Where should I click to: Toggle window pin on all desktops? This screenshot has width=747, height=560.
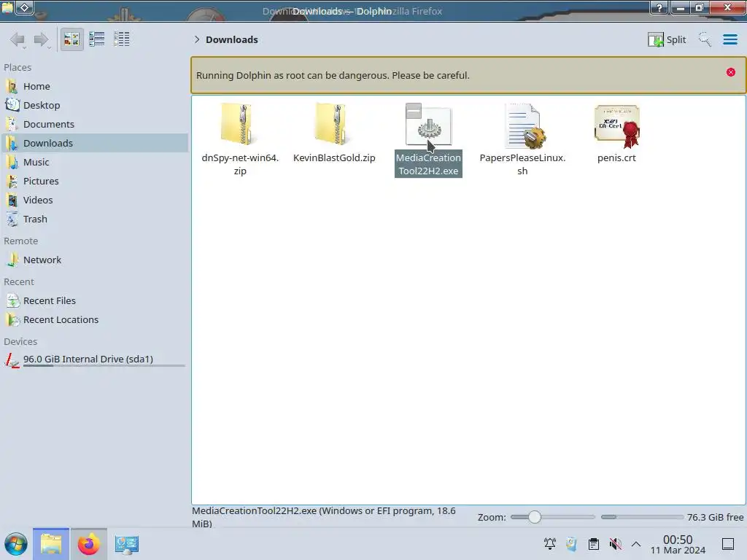[25, 7]
